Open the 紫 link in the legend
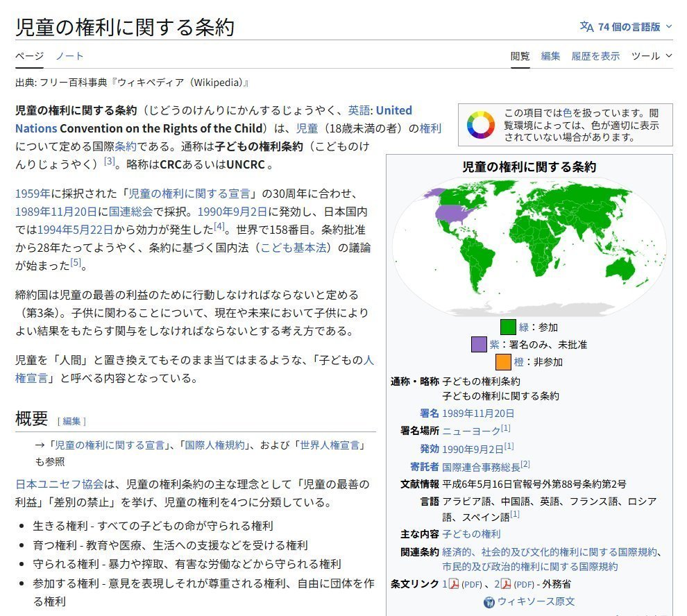 coord(494,345)
